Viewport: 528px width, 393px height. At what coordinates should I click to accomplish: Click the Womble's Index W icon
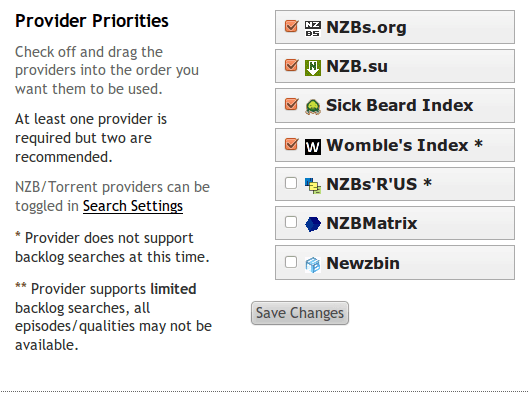coord(312,147)
